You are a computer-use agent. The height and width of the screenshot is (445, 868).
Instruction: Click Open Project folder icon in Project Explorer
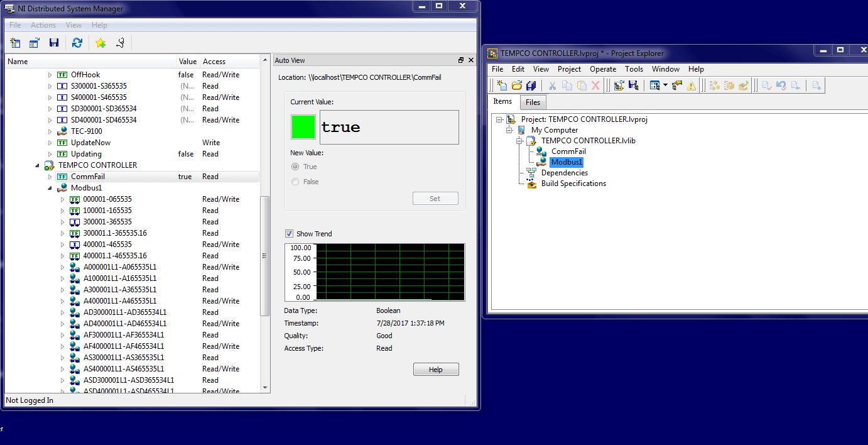(517, 85)
